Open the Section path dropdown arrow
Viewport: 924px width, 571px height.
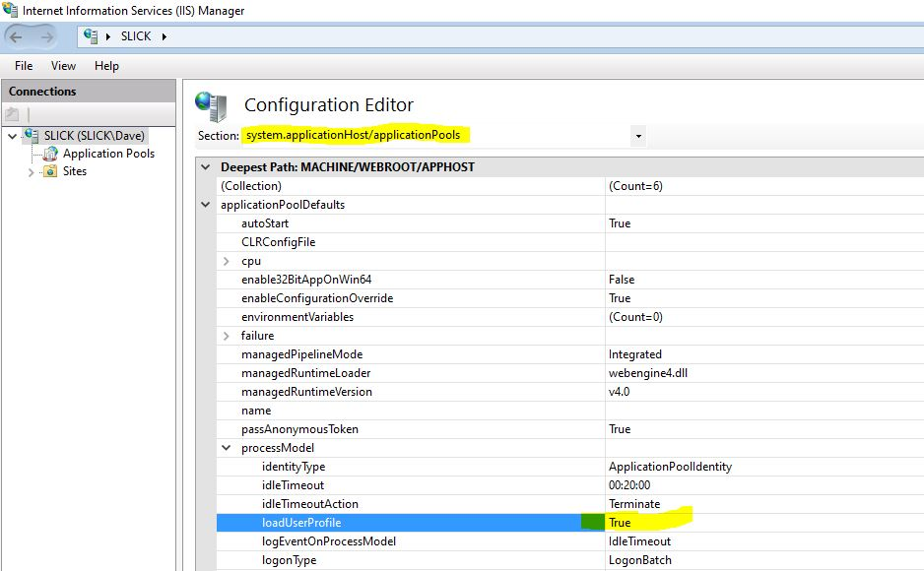(x=638, y=136)
